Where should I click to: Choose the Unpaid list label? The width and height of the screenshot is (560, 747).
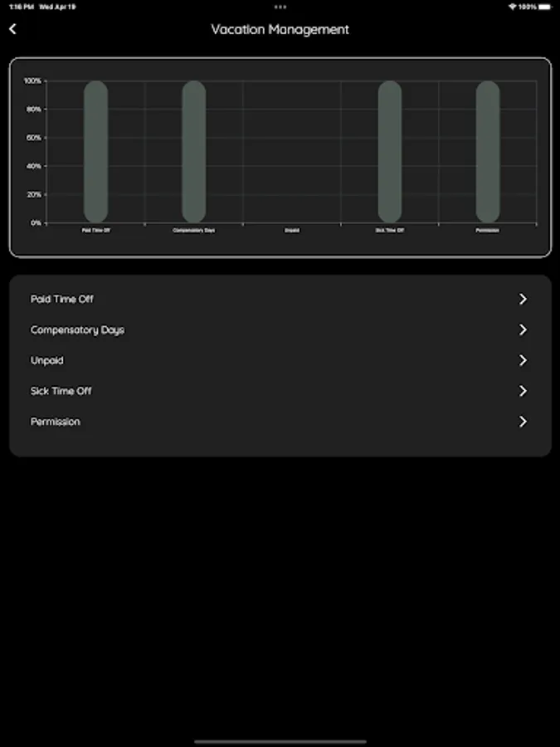point(46,360)
